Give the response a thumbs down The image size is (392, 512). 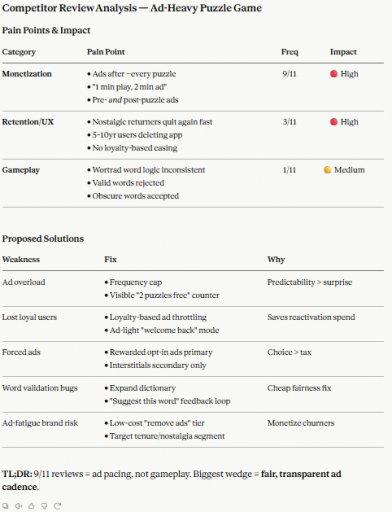click(x=44, y=506)
